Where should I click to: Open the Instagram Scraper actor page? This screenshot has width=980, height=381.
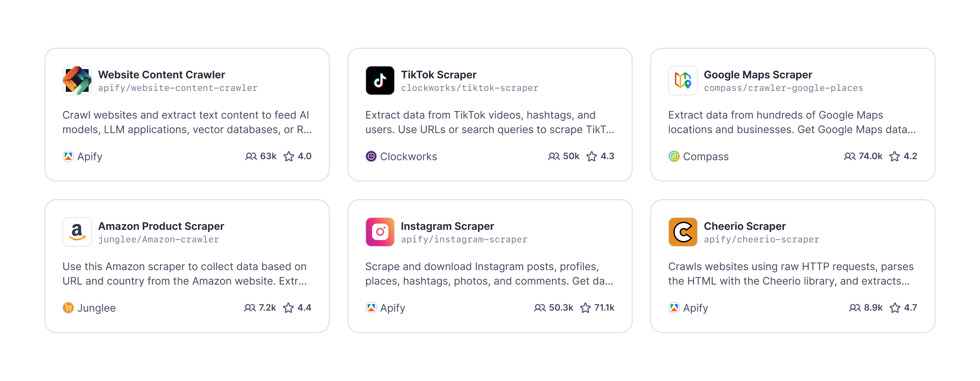click(x=447, y=226)
